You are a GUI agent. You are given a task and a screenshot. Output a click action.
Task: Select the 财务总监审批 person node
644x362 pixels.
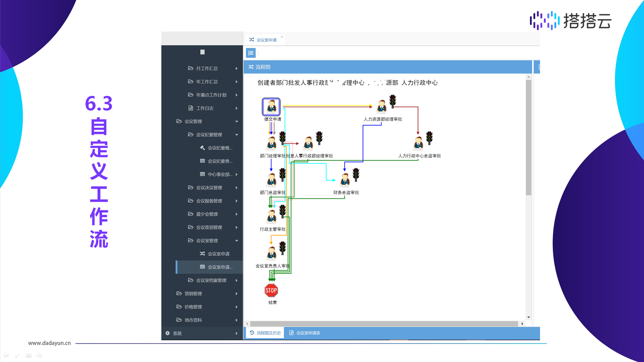pyautogui.click(x=344, y=180)
